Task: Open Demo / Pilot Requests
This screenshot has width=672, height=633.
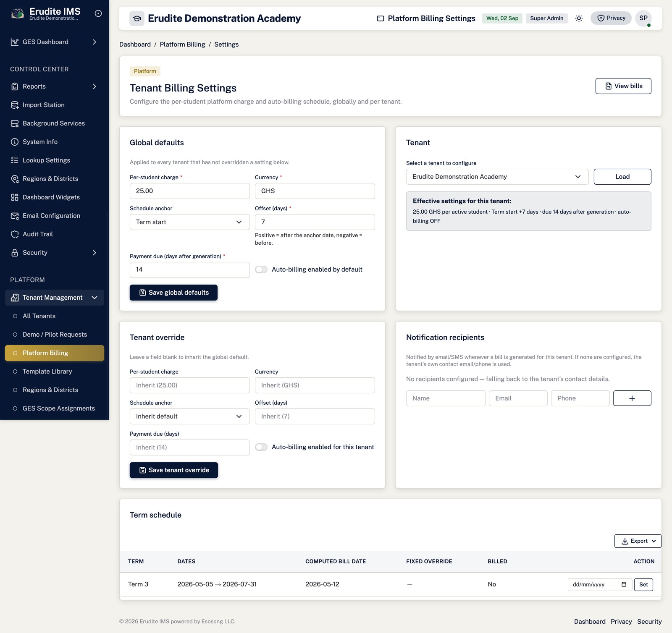Action: tap(55, 335)
